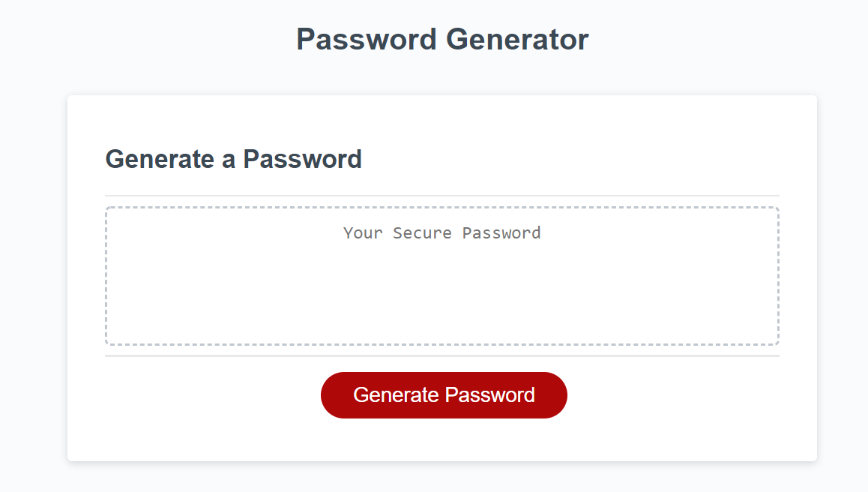Image resolution: width=868 pixels, height=492 pixels.
Task: Click the red Generate Password button
Action: (444, 395)
